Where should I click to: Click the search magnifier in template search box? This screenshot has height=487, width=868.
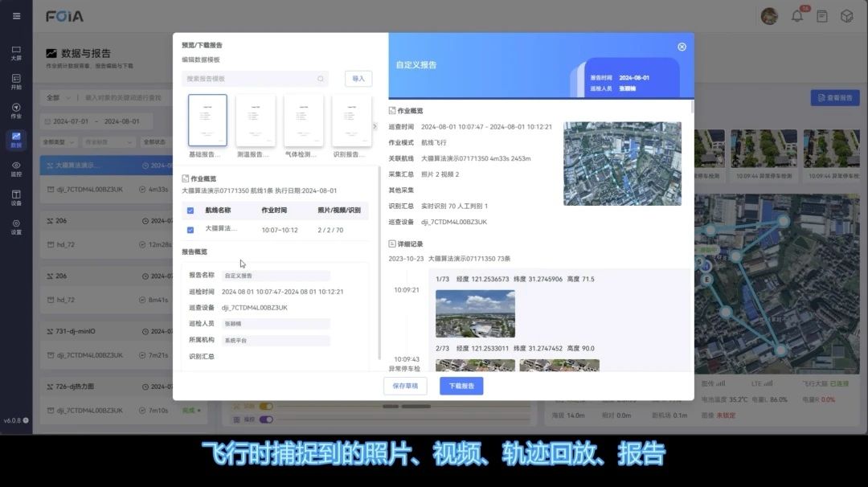tap(321, 79)
